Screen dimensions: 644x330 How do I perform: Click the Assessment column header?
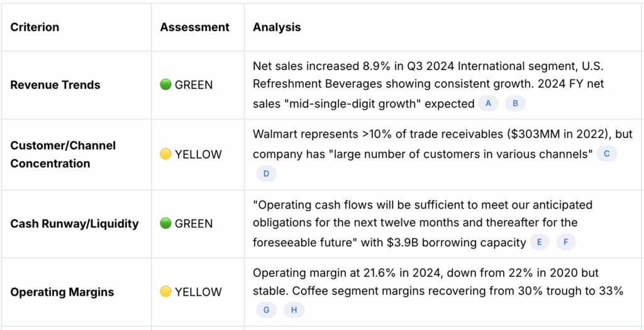coord(194,27)
